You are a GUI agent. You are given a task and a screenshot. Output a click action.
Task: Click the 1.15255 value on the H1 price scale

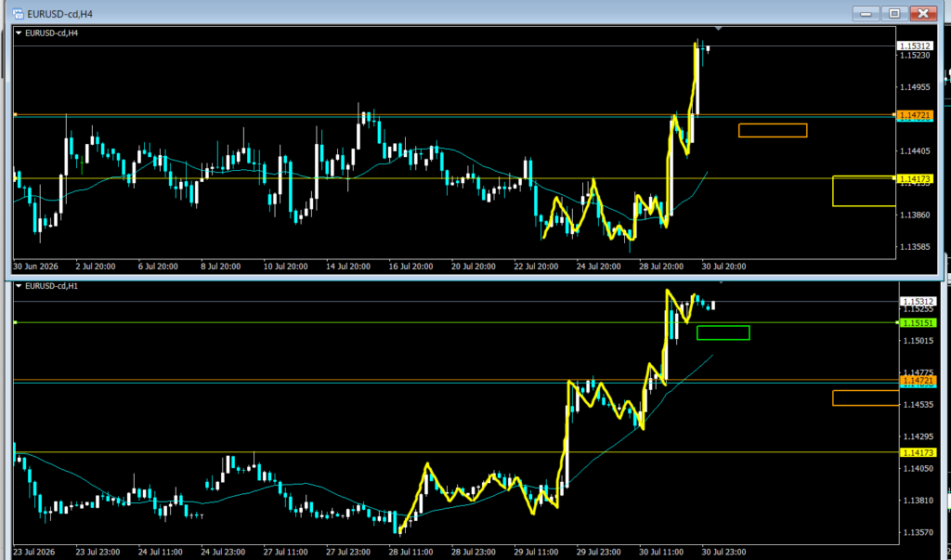[918, 309]
